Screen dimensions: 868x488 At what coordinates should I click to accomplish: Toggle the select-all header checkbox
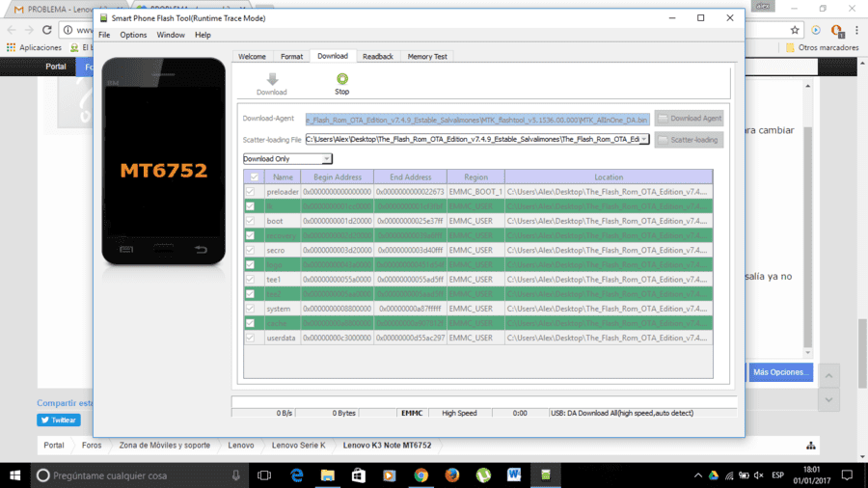(x=254, y=177)
